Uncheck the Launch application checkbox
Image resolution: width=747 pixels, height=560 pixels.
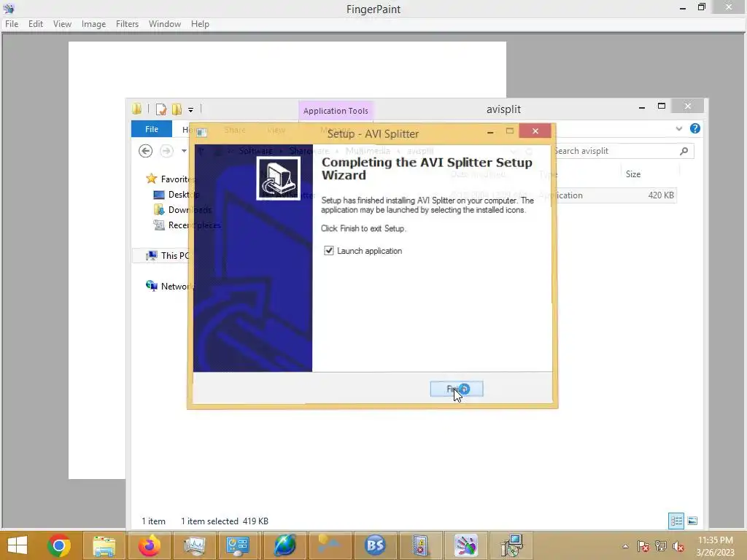coord(329,251)
